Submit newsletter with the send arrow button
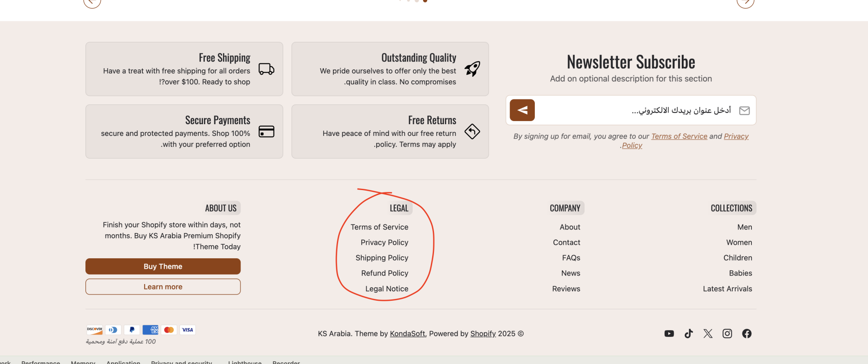Screen dimensions: 868x364 [x=522, y=110]
